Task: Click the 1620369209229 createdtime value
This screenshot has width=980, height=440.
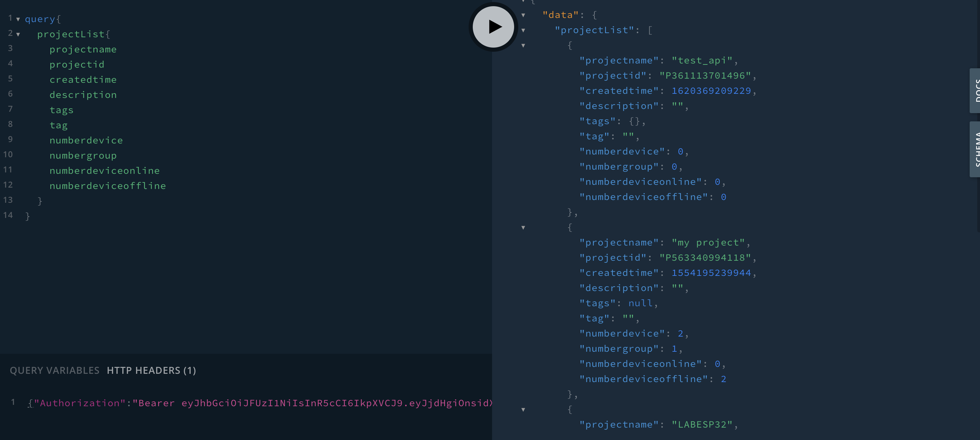Action: coord(711,91)
